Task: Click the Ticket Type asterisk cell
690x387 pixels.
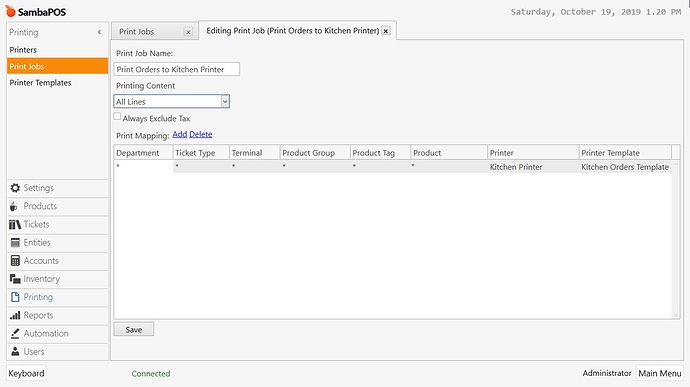Action: point(201,166)
